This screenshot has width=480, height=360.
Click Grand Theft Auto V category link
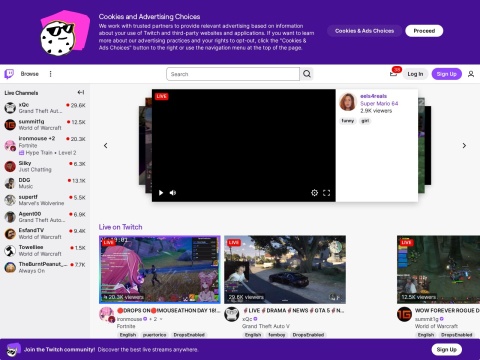pos(266,326)
